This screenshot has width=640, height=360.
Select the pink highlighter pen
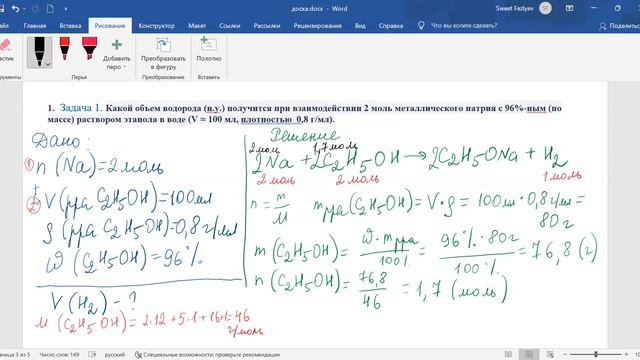tap(89, 48)
